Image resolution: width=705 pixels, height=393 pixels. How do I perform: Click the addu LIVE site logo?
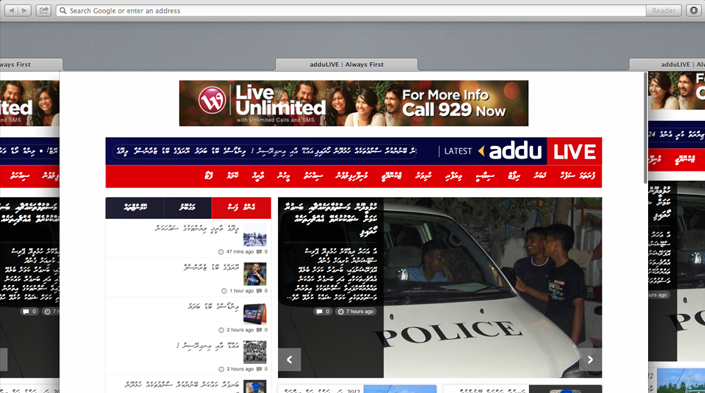(542, 151)
